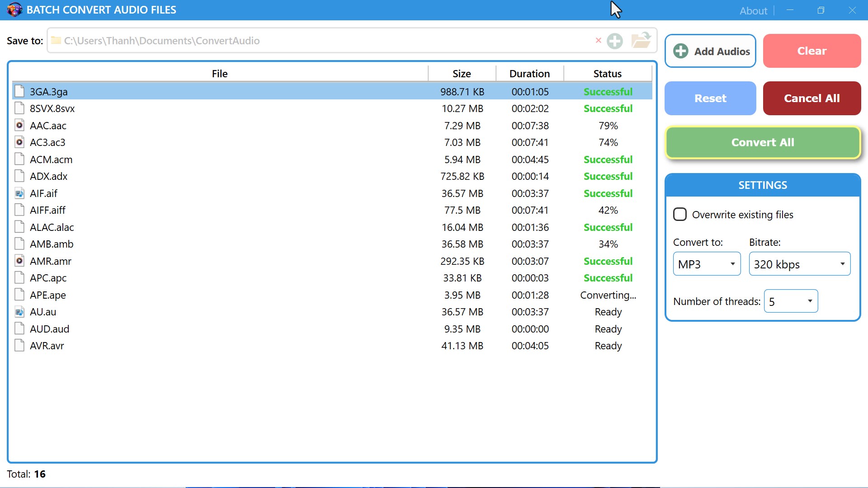Click the red X clear path icon

coord(598,41)
